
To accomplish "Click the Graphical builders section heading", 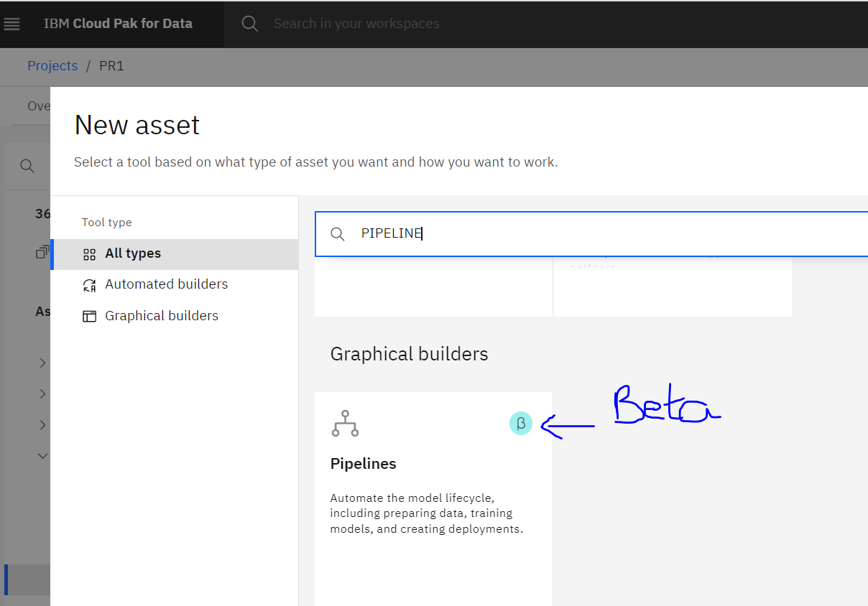I will click(409, 354).
